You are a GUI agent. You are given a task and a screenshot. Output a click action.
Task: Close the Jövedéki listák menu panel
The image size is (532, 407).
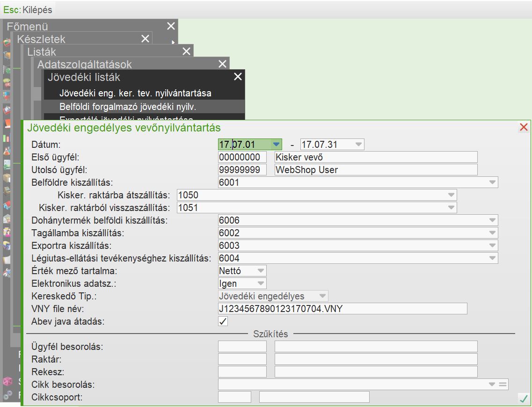(238, 77)
